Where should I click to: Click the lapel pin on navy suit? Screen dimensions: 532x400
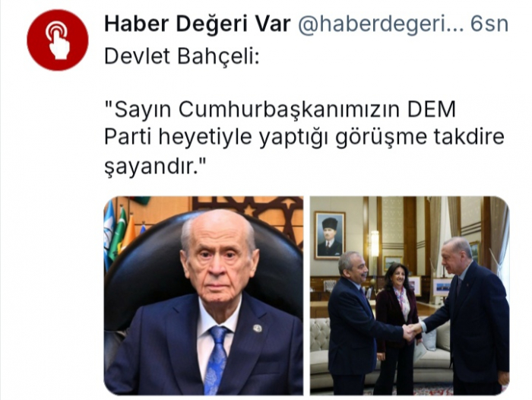[x=258, y=328]
